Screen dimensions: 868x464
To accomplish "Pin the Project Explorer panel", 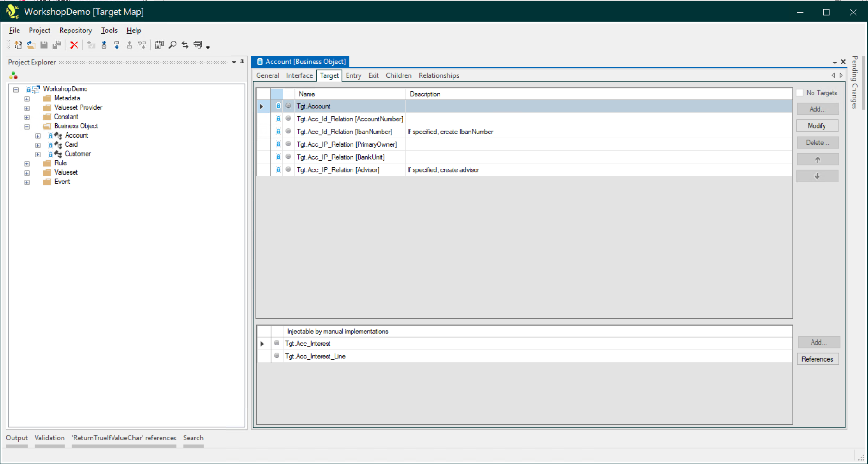I will 242,62.
